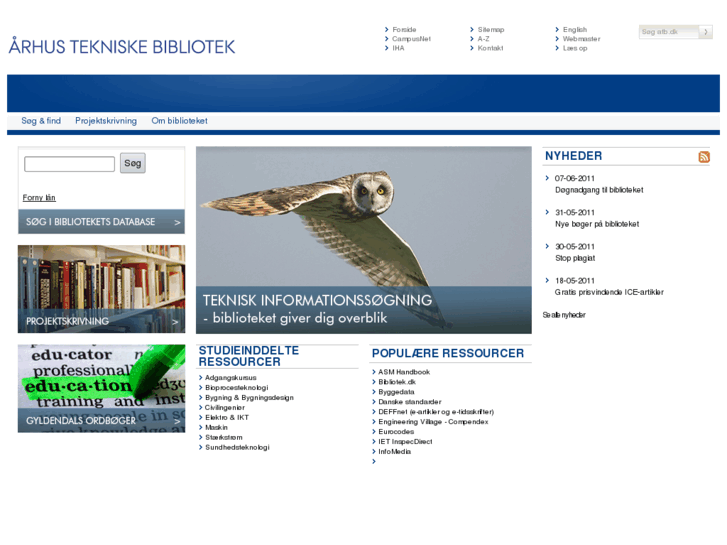Focus the Søg atb.dk search field
The width and height of the screenshot is (727, 545).
669,32
